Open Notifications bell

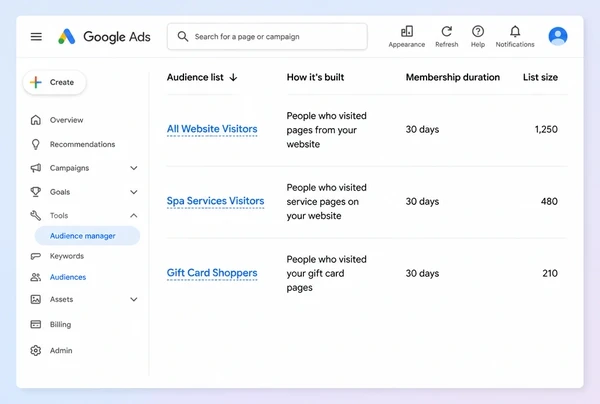[x=515, y=31]
